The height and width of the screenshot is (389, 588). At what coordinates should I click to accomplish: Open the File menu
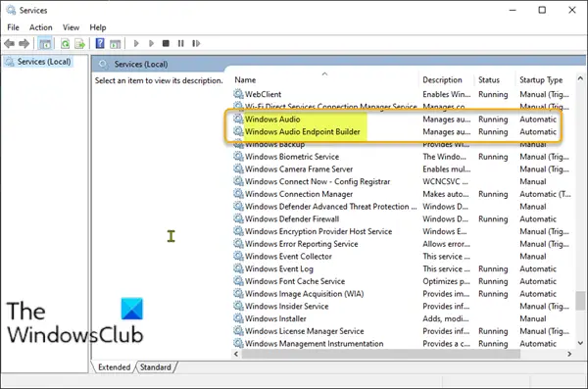click(x=13, y=27)
